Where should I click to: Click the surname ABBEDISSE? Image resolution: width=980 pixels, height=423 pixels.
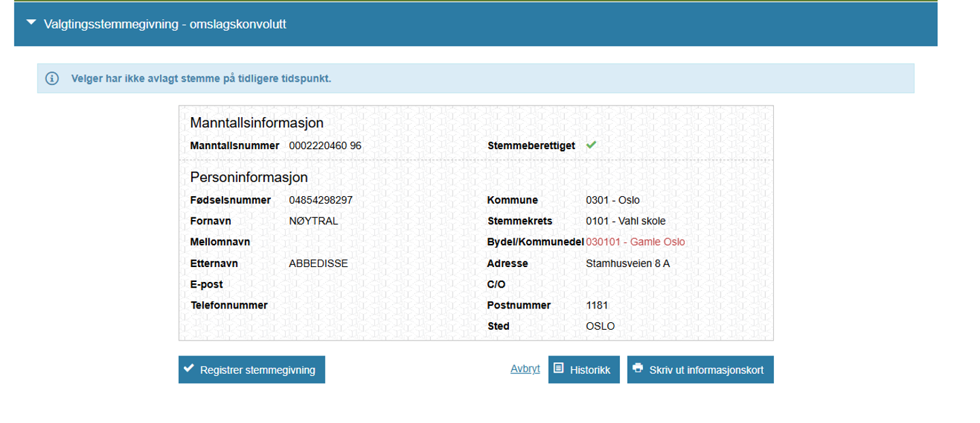point(318,263)
